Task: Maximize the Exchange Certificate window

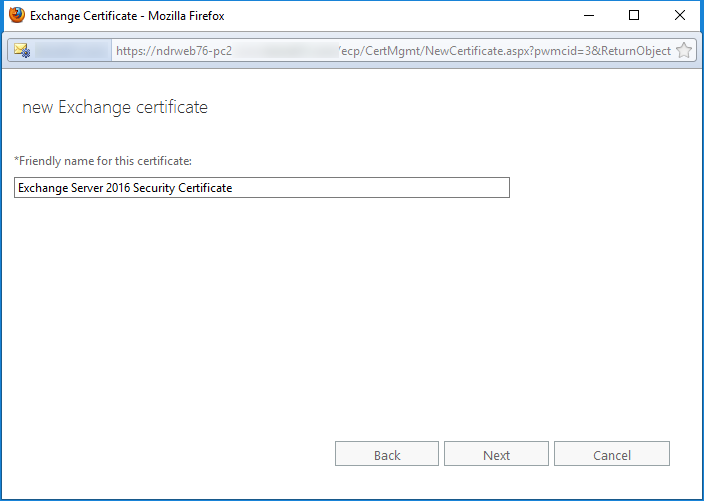Action: tap(634, 15)
